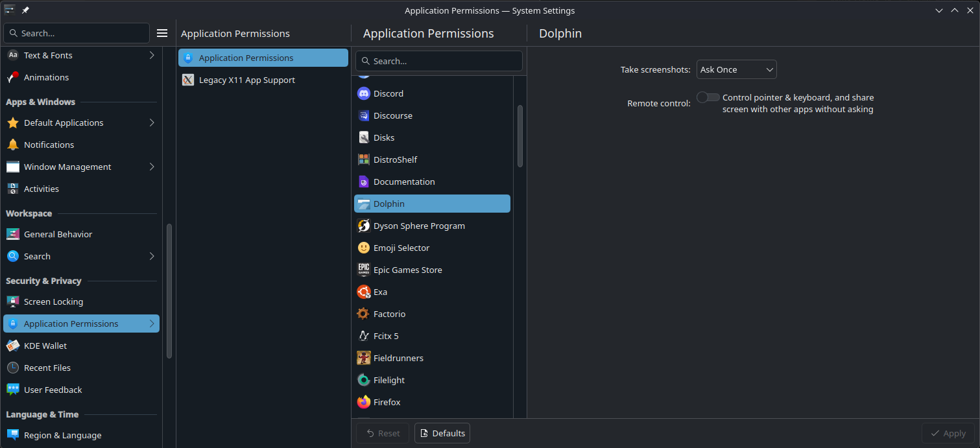Click the Epic Games Store icon
980x448 pixels.
[364, 270]
